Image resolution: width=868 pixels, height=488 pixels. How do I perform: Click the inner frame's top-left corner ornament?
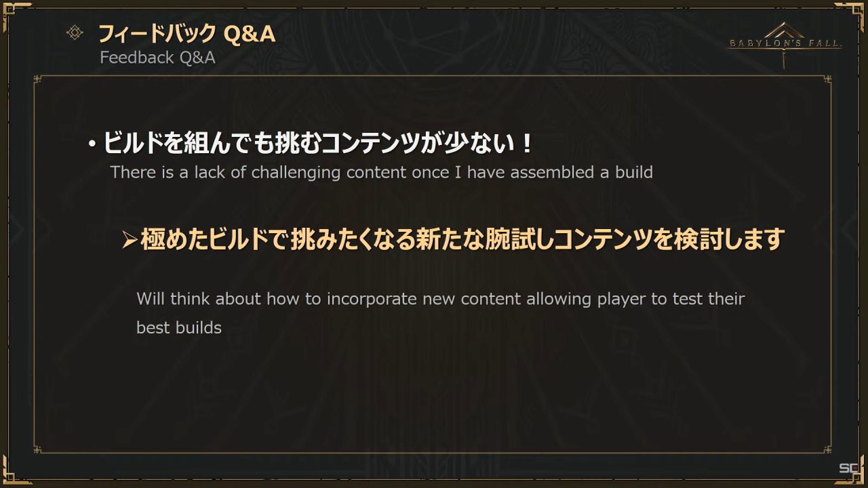[38, 79]
